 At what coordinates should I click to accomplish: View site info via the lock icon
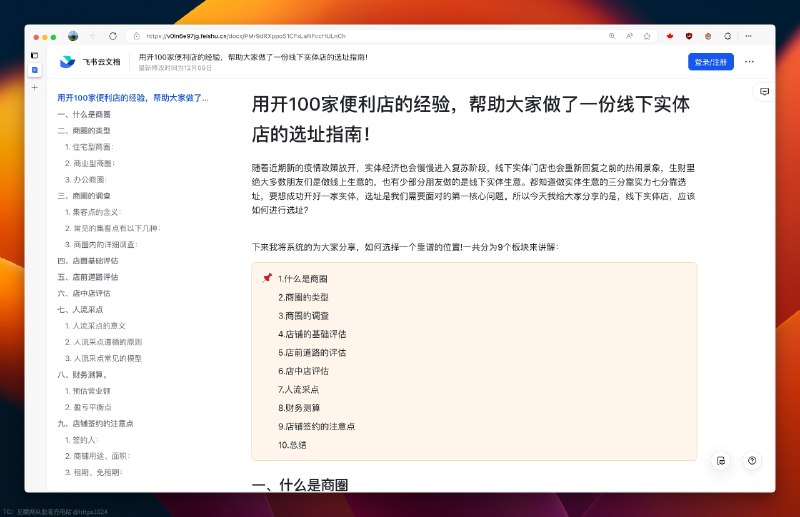point(137,36)
